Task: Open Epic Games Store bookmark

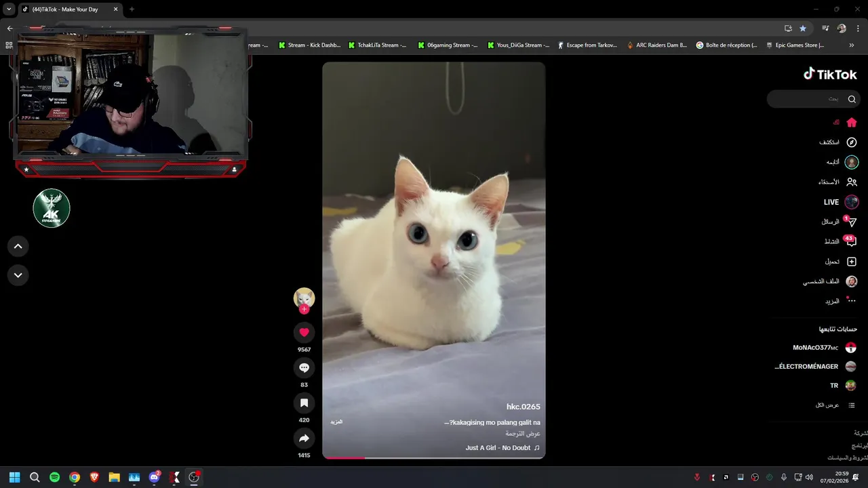Action: 795,45
